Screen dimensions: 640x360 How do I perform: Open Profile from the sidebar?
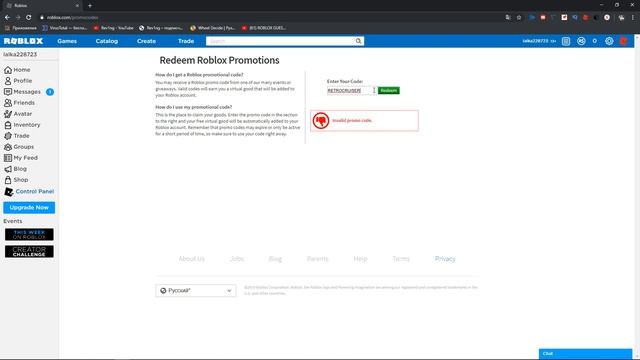18,81
